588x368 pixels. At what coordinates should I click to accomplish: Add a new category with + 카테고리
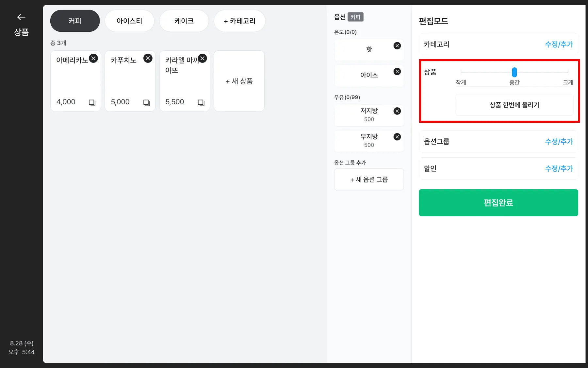click(x=239, y=21)
